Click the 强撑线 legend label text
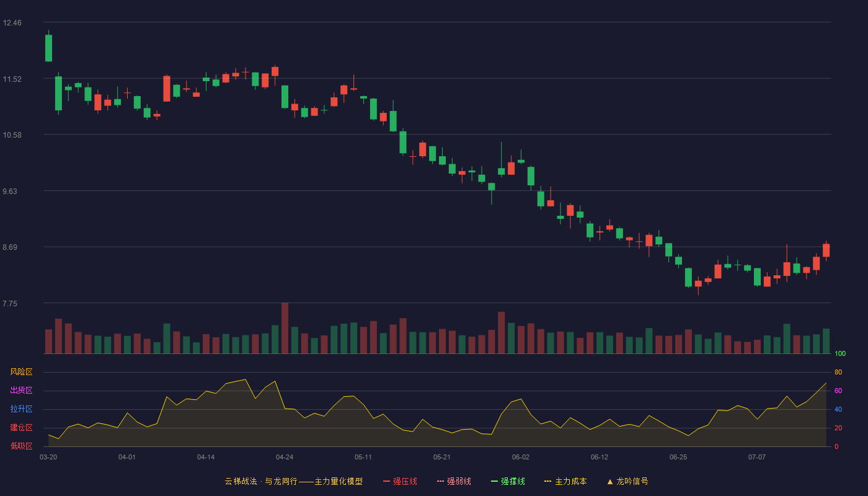 [513, 481]
